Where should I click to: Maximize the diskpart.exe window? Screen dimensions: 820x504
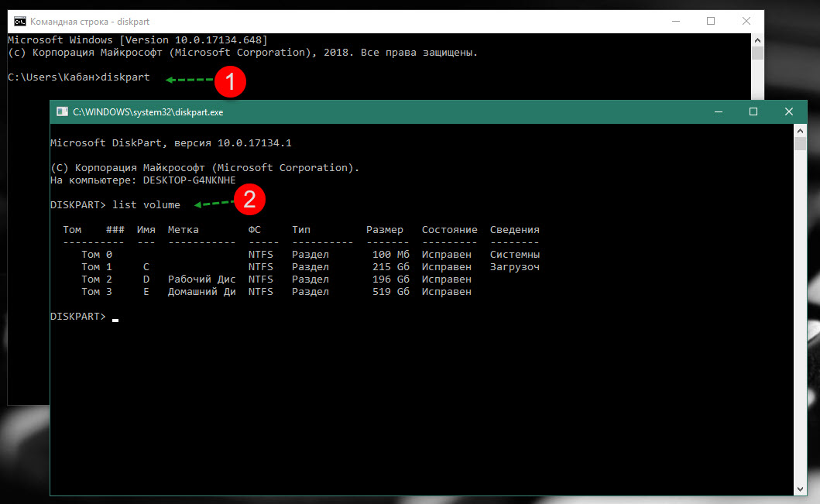point(753,112)
